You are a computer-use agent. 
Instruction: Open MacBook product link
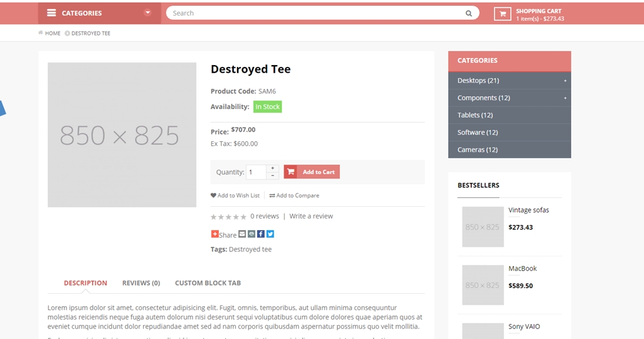522,268
